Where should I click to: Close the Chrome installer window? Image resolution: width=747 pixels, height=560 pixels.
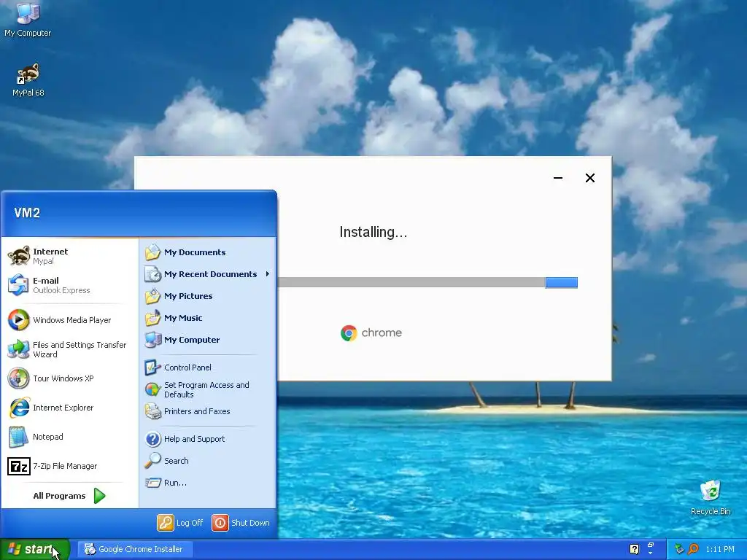pyautogui.click(x=589, y=178)
